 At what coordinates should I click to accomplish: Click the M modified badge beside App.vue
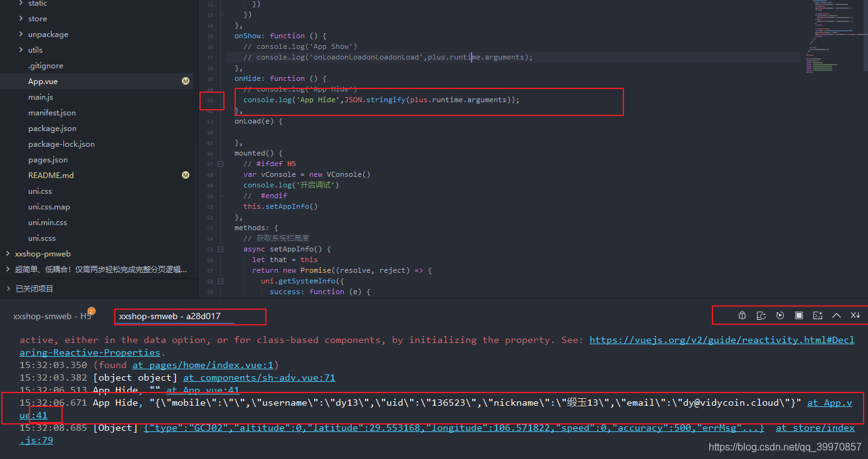coord(186,81)
